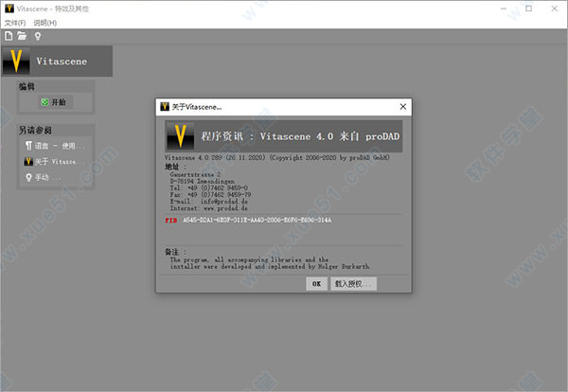Click the open folder toolbar icon
Viewport: 568px width, 392px height.
(x=22, y=36)
